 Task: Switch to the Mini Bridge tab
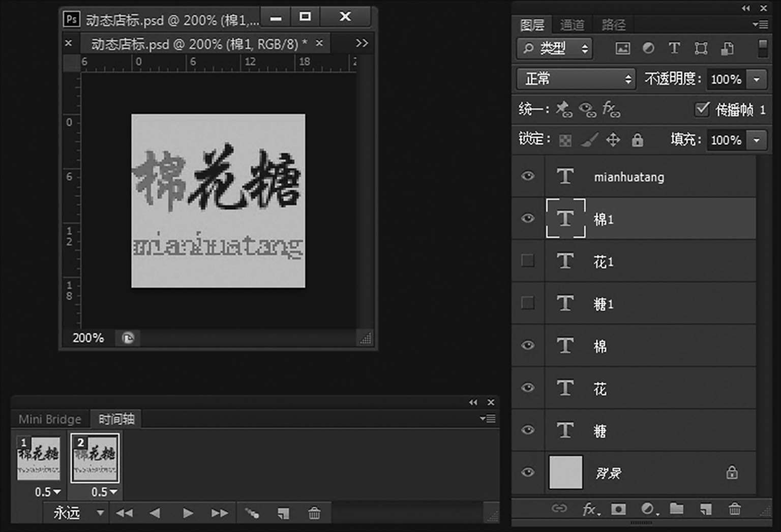(50, 419)
